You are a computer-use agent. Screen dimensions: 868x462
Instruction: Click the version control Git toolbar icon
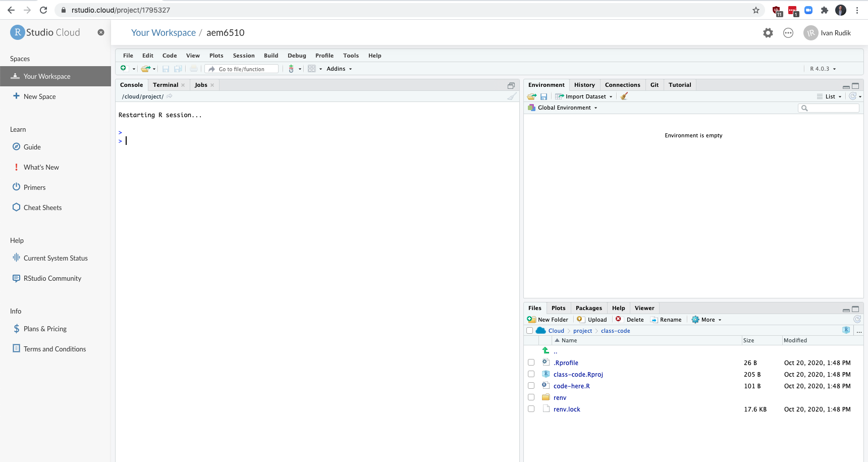pos(292,69)
